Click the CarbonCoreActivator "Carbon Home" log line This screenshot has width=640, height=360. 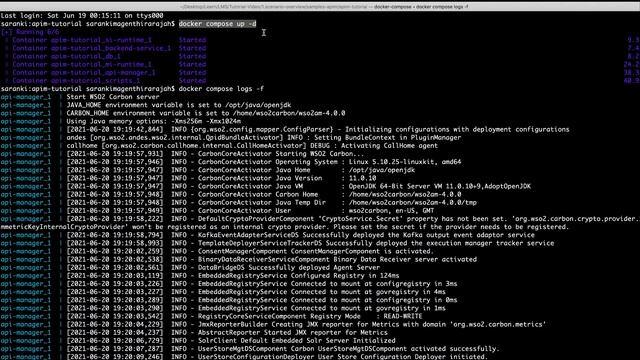(231, 195)
